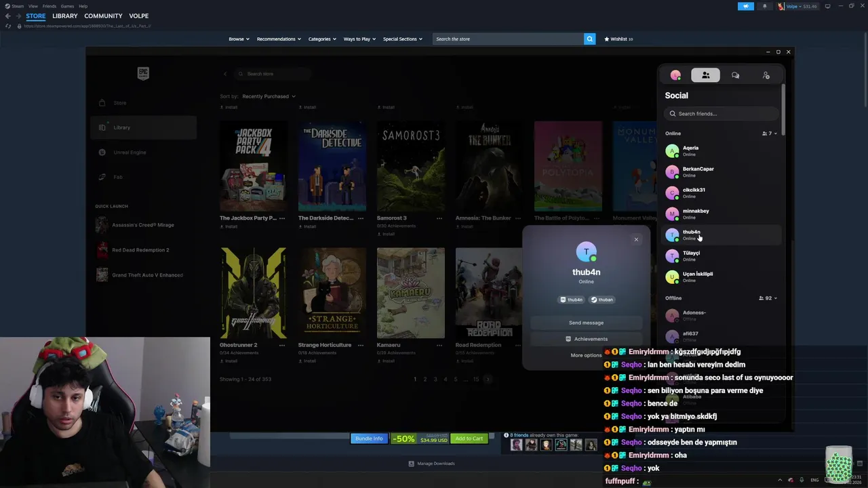Image resolution: width=868 pixels, height=488 pixels.
Task: Reload the Steam store page
Action: click(x=8, y=26)
